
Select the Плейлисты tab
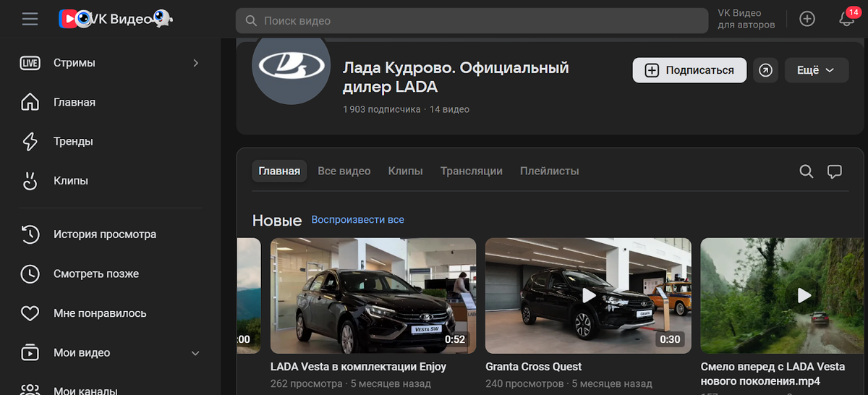[549, 171]
